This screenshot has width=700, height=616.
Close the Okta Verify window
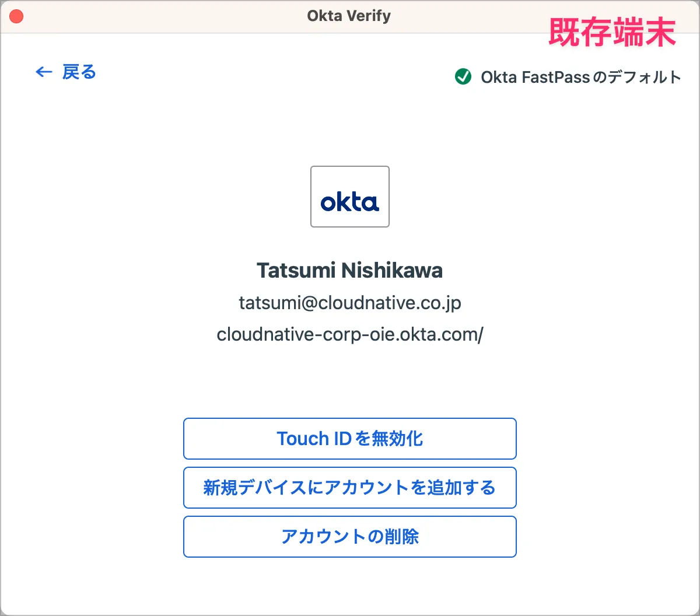[16, 16]
